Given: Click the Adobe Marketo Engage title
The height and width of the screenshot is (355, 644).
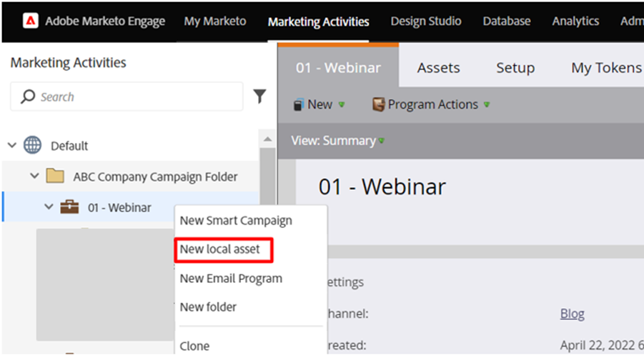Looking at the screenshot, I should coord(105,21).
